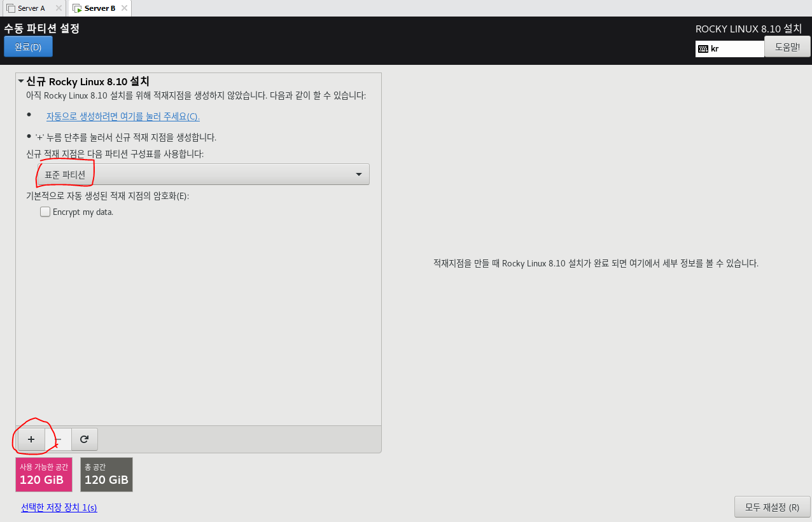Enable the Encrypt my data checkbox
This screenshot has width=812, height=522.
45,212
